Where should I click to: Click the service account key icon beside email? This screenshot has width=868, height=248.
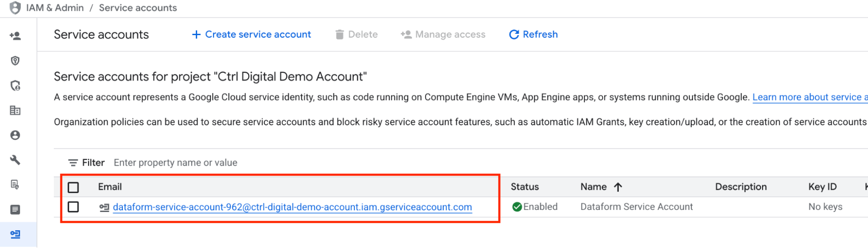pos(104,208)
